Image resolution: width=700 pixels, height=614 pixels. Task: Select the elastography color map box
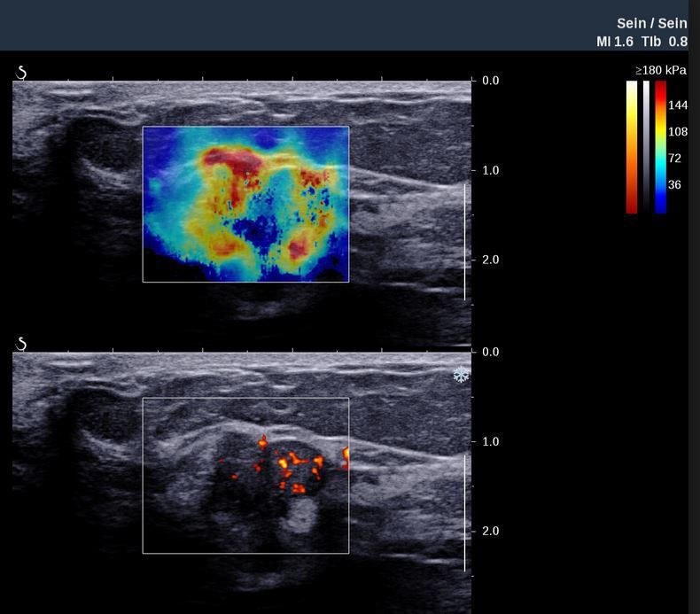click(245, 204)
